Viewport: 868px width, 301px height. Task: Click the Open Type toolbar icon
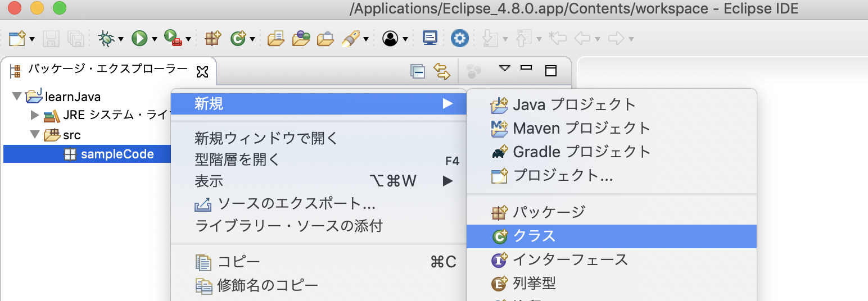coord(276,38)
